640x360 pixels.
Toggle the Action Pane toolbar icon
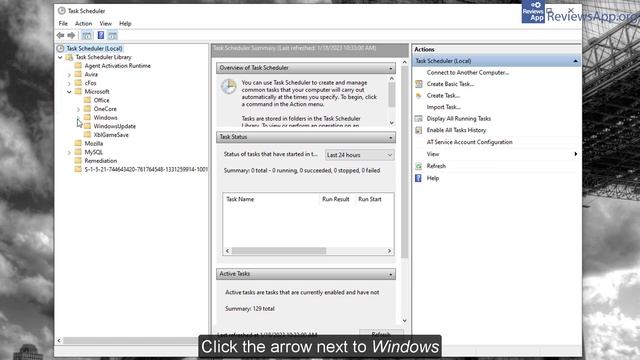113,36
